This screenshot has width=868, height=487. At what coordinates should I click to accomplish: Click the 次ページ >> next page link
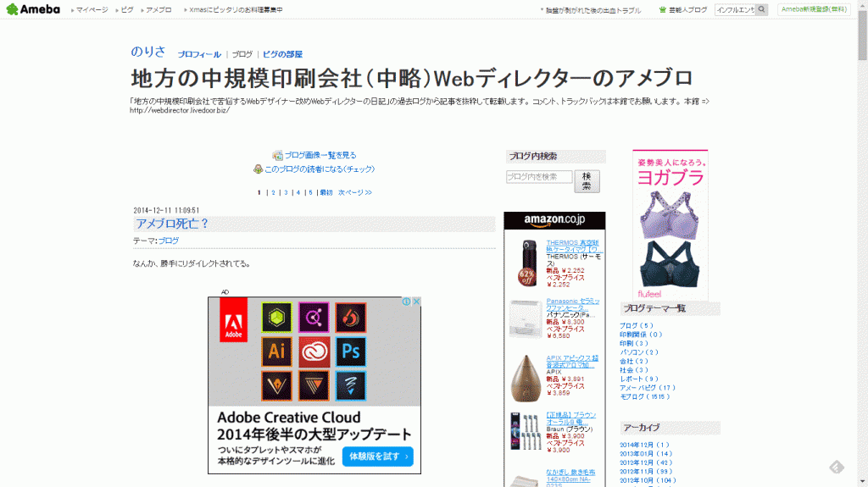[x=354, y=192]
